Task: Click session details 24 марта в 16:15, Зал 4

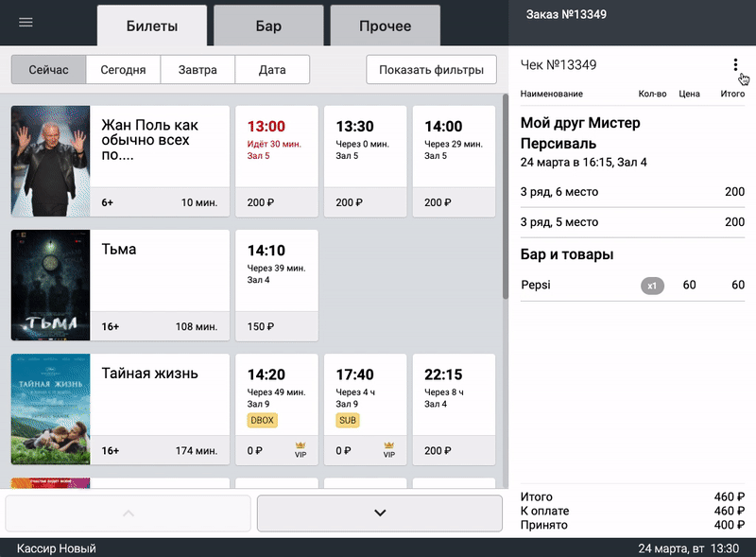Action: (x=583, y=162)
